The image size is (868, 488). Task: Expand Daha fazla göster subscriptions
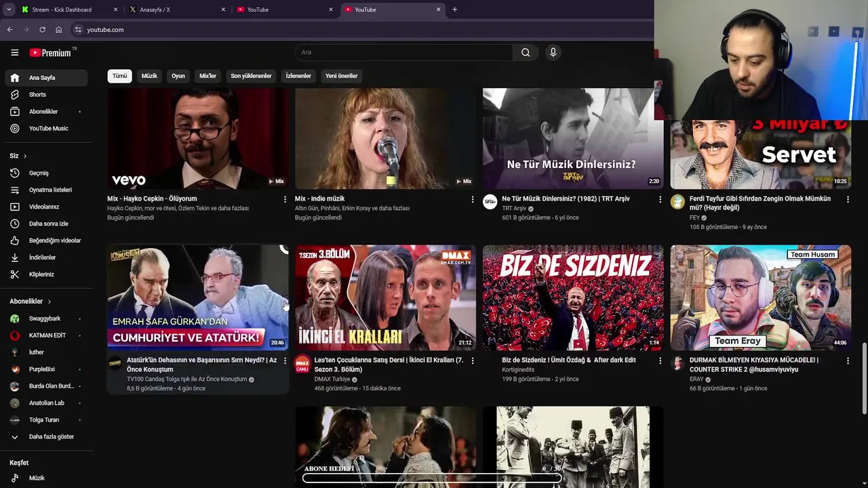pos(47,437)
